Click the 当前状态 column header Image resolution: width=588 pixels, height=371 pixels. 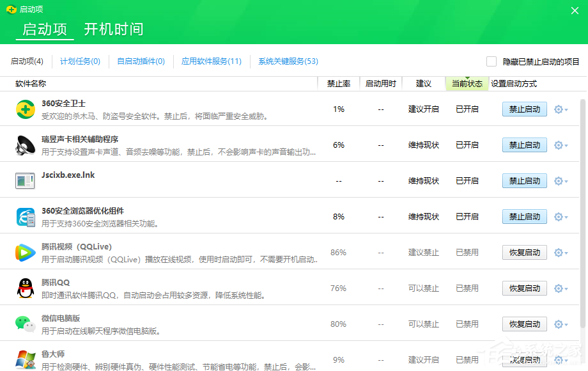(x=467, y=83)
